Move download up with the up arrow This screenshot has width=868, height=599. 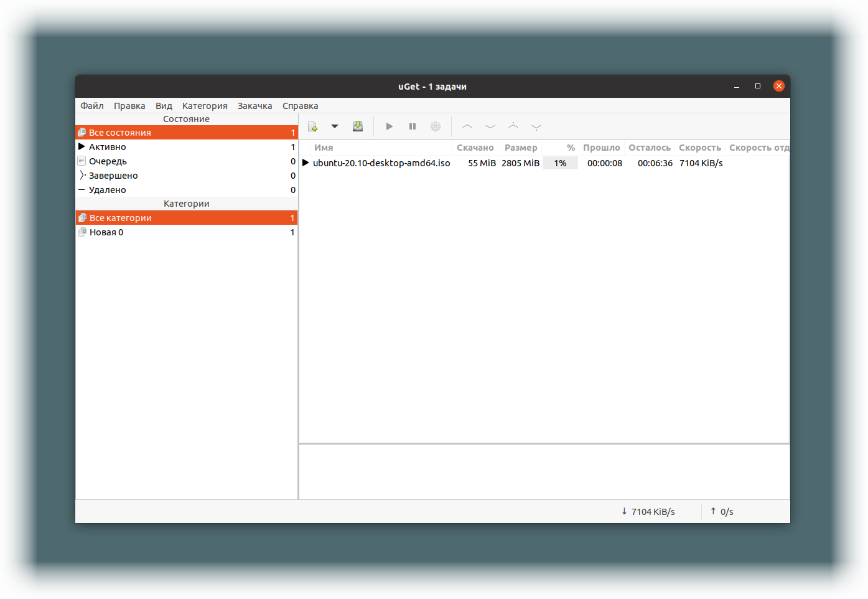[467, 126]
